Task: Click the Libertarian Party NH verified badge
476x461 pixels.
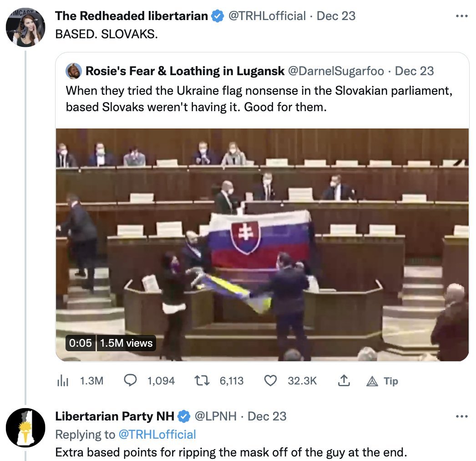Action: [x=184, y=416]
